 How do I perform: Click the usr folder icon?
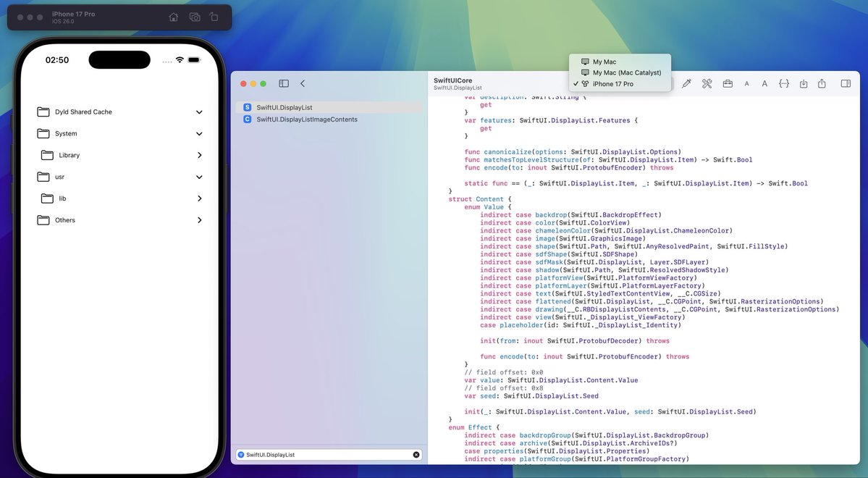pyautogui.click(x=43, y=177)
